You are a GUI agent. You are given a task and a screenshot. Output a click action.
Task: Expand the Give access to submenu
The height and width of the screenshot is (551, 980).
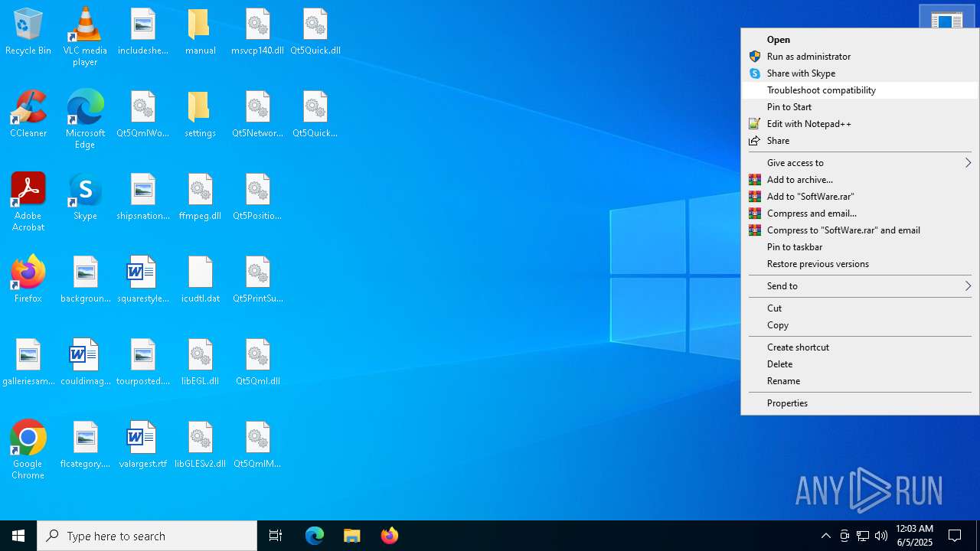860,163
